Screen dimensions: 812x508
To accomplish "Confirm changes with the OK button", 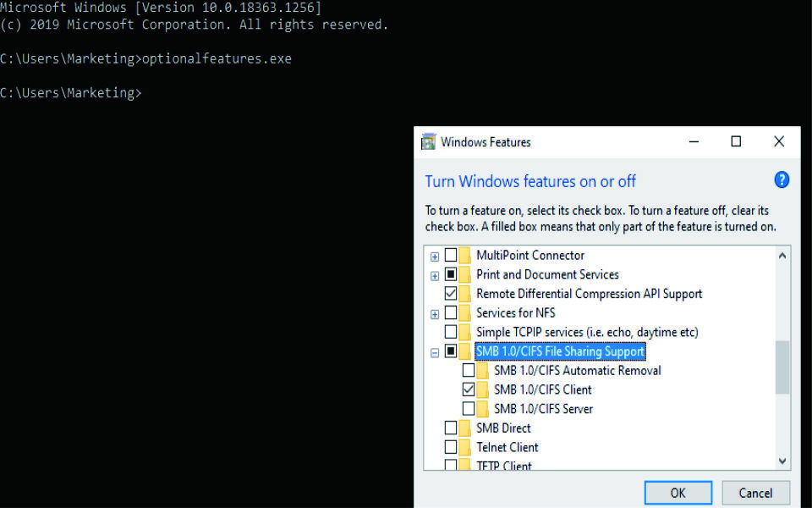I will [678, 493].
